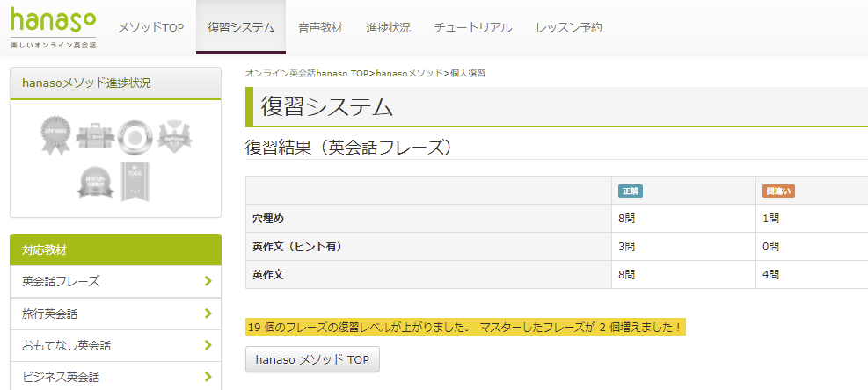Expand the おもてなし英会話 chevron arrow
The image size is (868, 390).
[208, 346]
